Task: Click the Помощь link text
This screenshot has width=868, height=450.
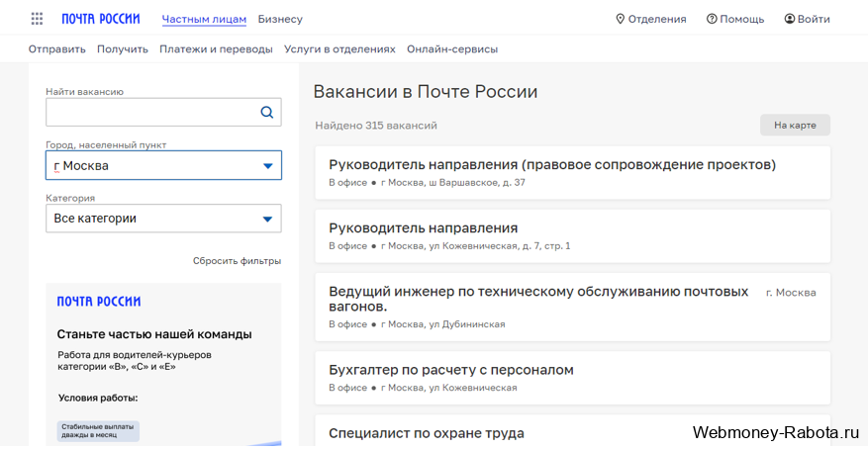Action: coord(741,20)
